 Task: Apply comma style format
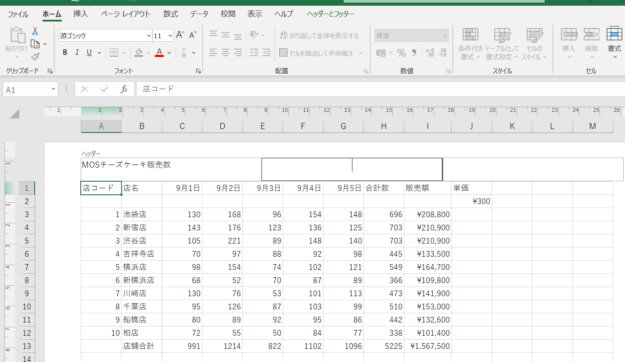click(414, 53)
